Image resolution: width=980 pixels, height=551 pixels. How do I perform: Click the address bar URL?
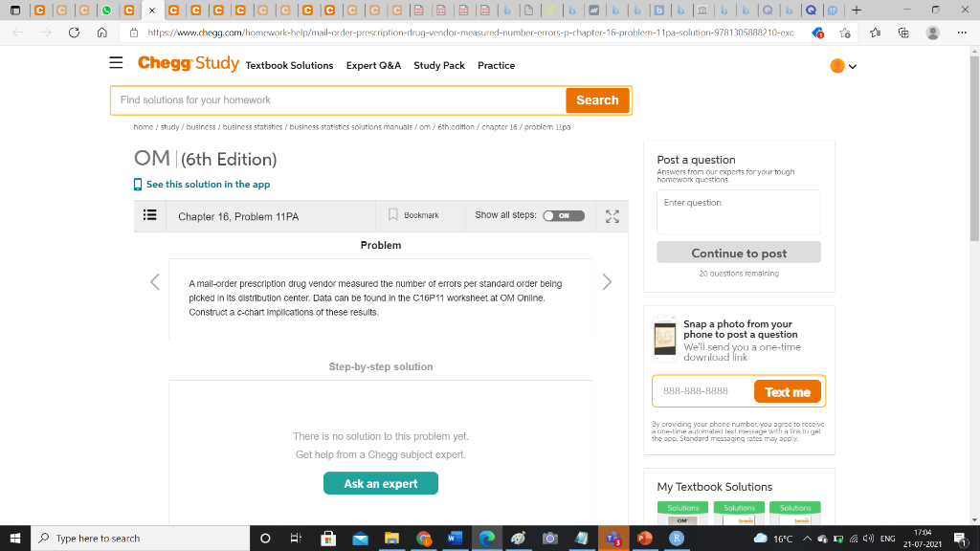pos(471,33)
